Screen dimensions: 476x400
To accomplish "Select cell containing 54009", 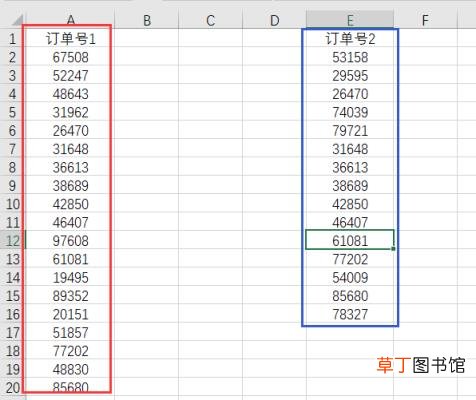I will tap(350, 277).
